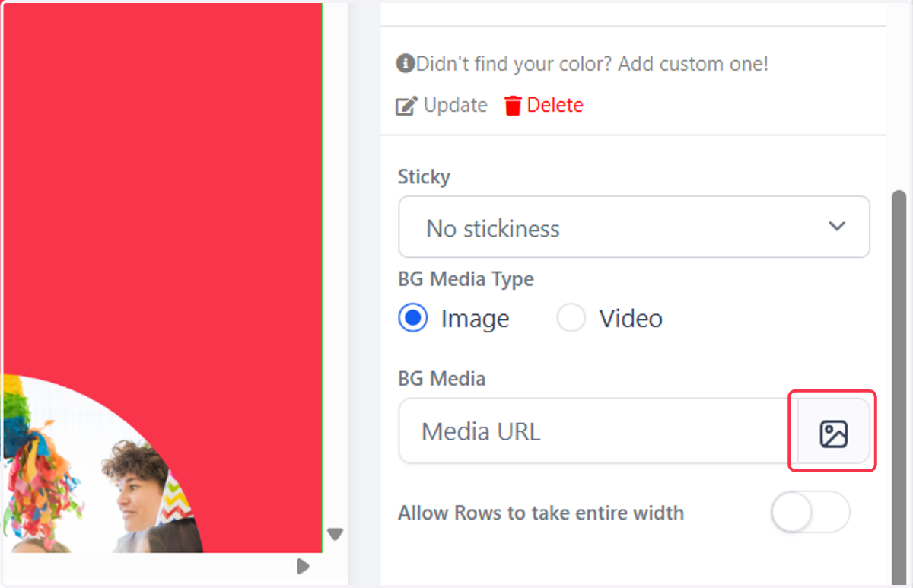Screen dimensions: 913x588
Task: Click into the Media URL input field
Action: pos(598,431)
